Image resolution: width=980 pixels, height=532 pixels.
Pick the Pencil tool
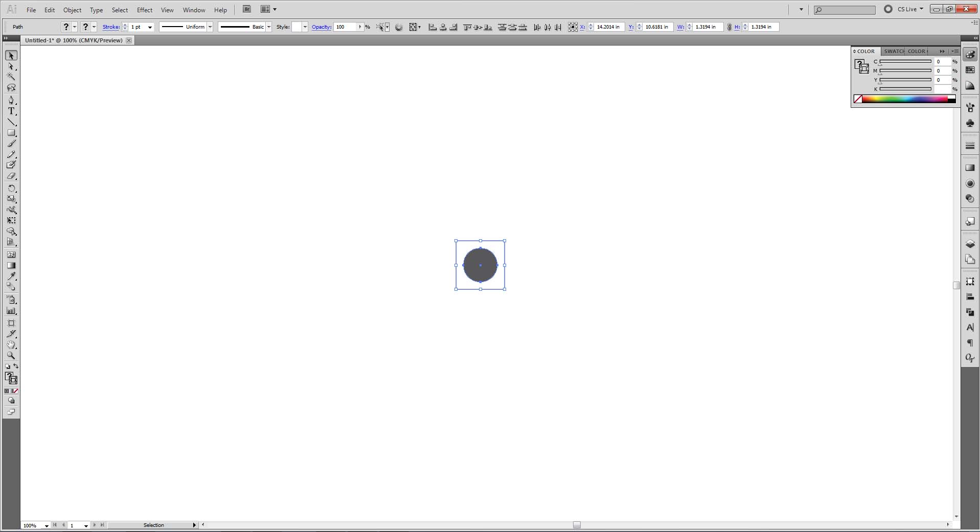tap(11, 154)
